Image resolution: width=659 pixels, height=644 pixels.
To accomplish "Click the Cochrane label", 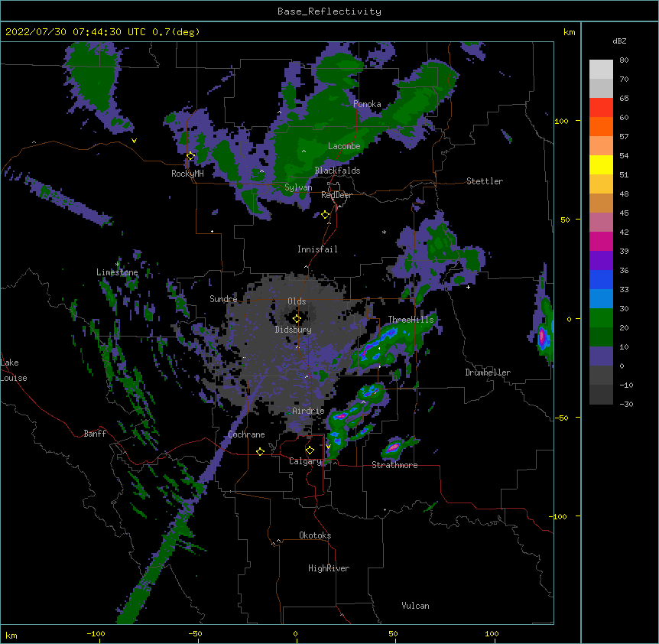I will [x=246, y=434].
